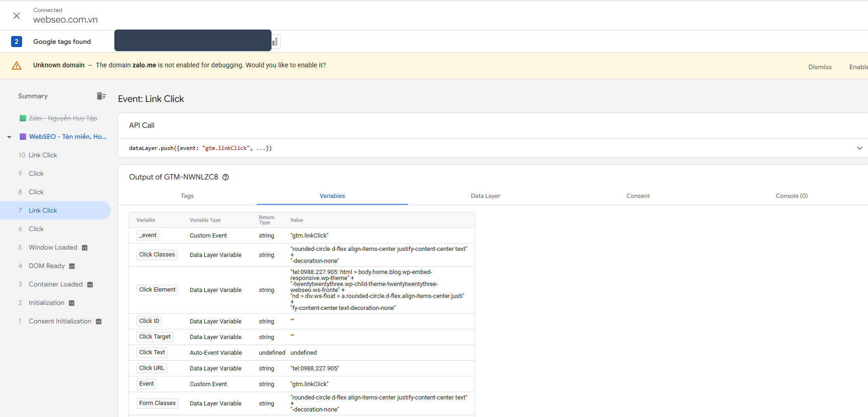Click the Event variable chip

[x=147, y=384]
